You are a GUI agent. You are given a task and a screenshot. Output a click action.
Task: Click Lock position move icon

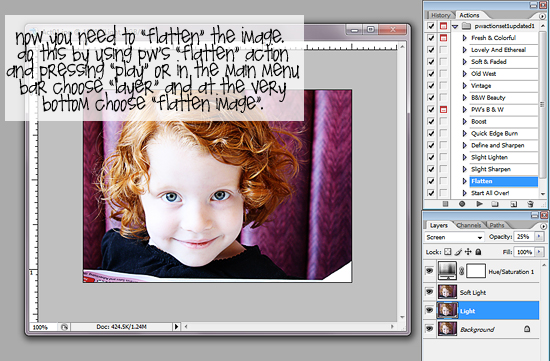coord(468,252)
